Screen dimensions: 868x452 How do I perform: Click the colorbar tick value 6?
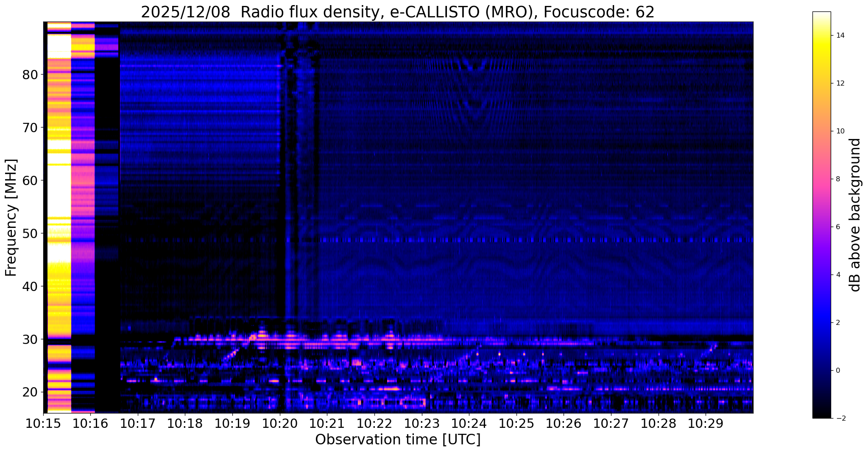coord(837,227)
